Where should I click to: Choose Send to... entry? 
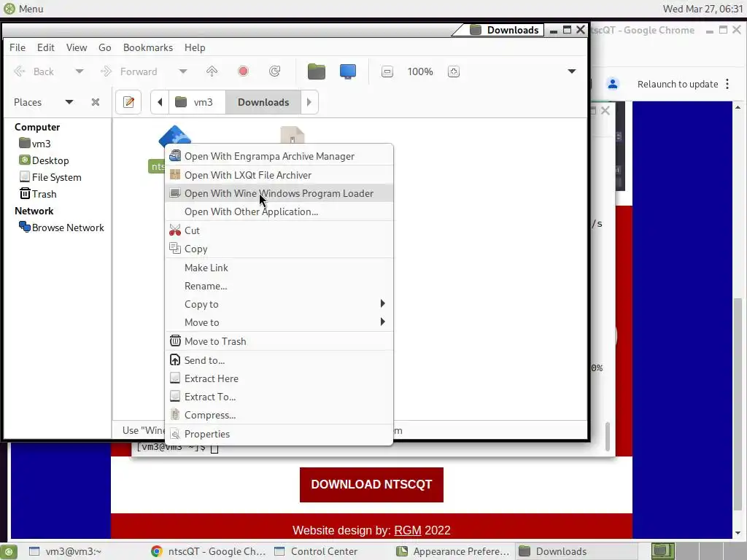coord(279,360)
